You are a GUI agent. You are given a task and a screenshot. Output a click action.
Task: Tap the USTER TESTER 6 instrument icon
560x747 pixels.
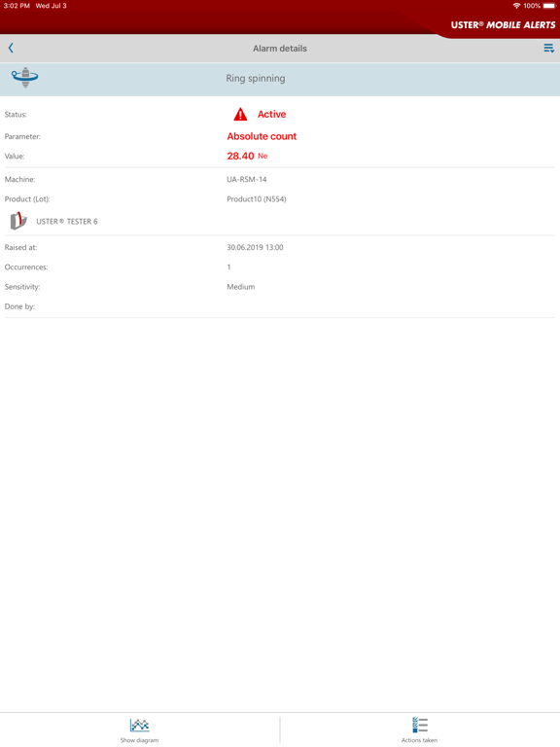tap(18, 221)
